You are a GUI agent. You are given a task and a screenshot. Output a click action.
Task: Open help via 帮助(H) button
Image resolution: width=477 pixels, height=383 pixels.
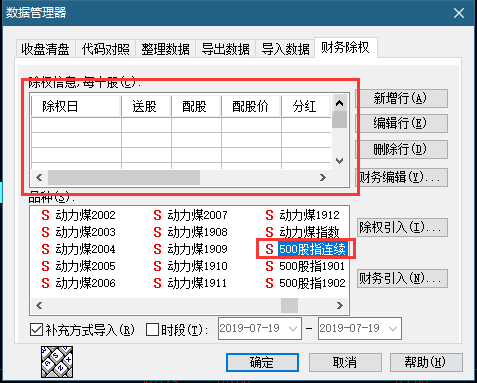pyautogui.click(x=426, y=362)
